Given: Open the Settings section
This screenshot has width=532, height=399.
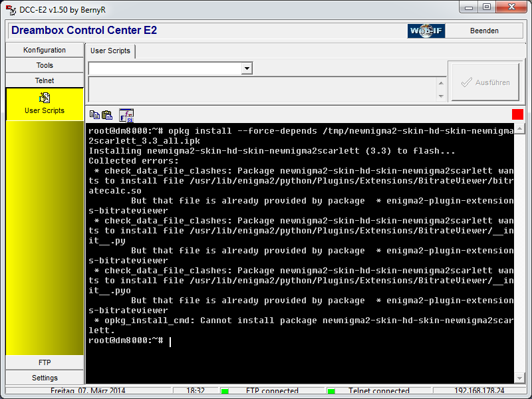Looking at the screenshot, I should pos(45,378).
